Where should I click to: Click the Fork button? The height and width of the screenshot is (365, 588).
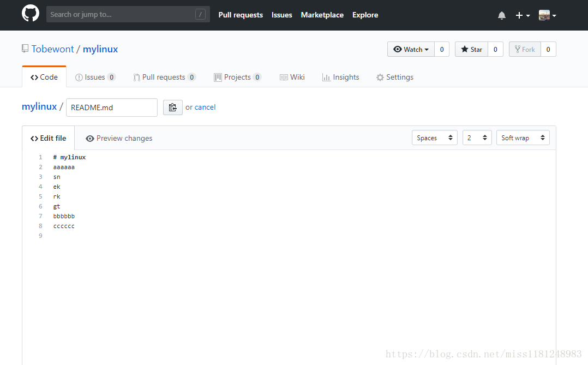pyautogui.click(x=525, y=49)
